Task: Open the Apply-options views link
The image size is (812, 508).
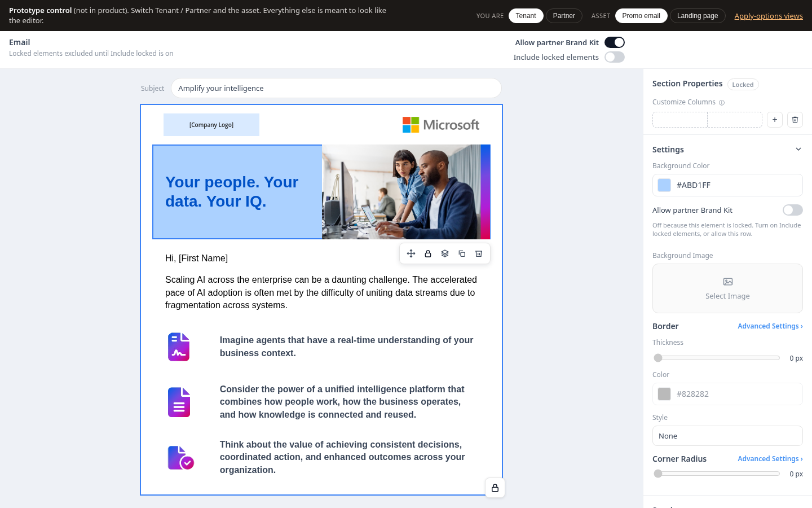Action: (x=769, y=16)
